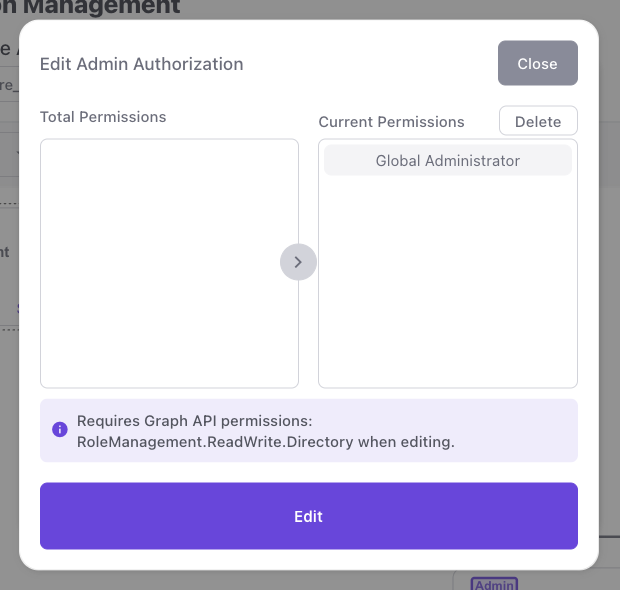Click the Current Permissions label
The width and height of the screenshot is (620, 590).
pyautogui.click(x=391, y=122)
